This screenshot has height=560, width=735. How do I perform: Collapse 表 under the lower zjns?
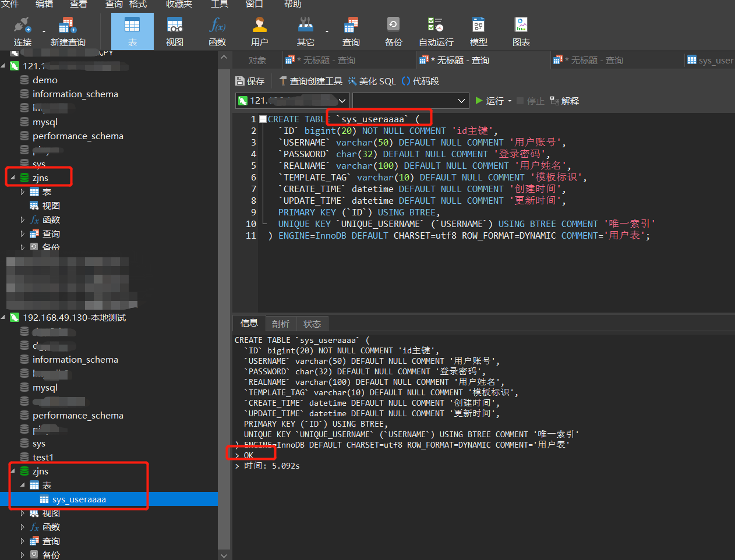point(23,485)
